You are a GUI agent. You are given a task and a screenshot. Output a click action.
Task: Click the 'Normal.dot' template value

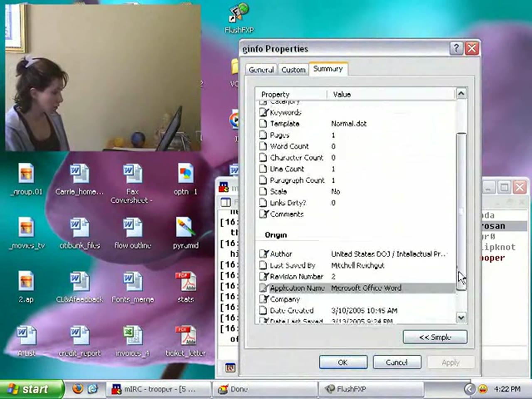pos(349,123)
